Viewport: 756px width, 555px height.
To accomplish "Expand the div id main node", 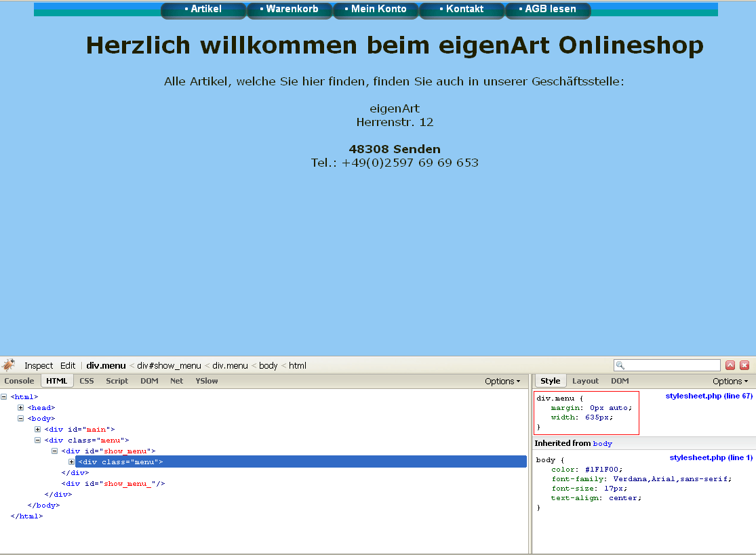I will (x=37, y=430).
